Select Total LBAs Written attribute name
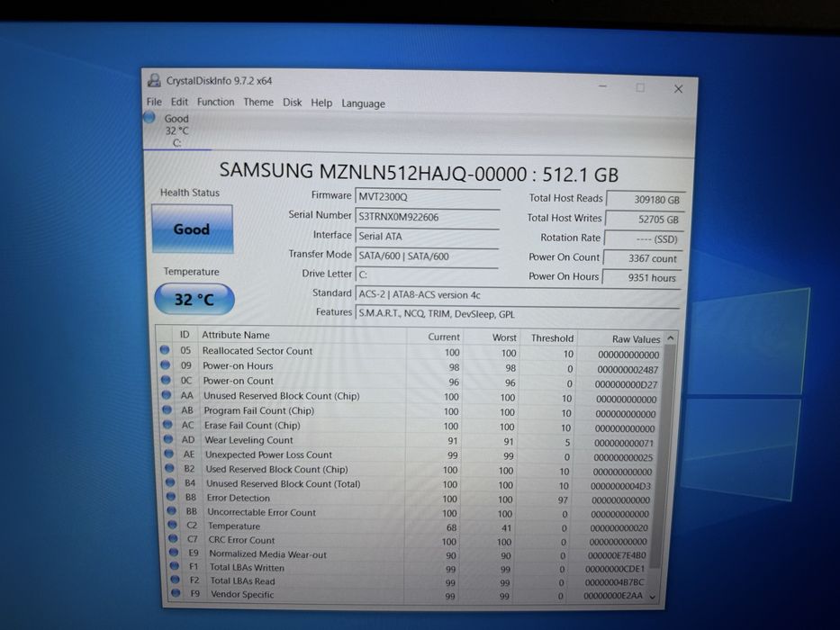 [x=247, y=567]
